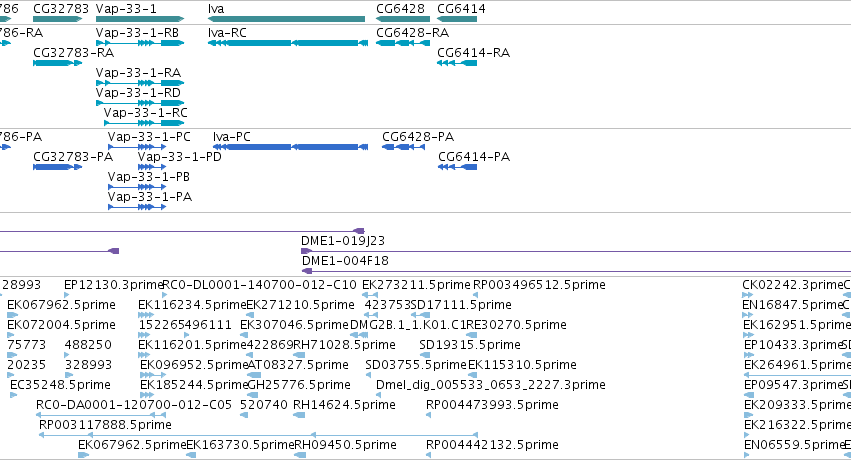Image resolution: width=851 pixels, height=460 pixels.
Task: Select protein label Vap-33-1-PD
Action: pos(180,157)
